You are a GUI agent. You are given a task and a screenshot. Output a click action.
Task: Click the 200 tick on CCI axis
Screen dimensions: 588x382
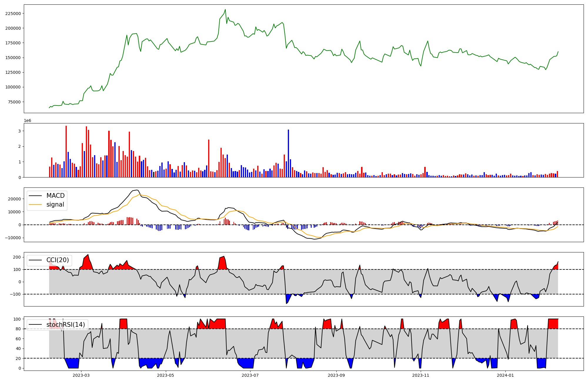[x=17, y=257]
